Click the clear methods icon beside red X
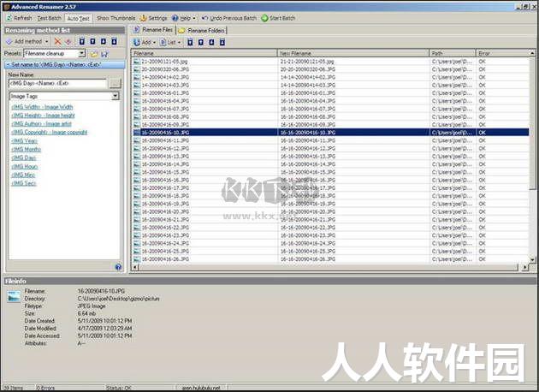The height and width of the screenshot is (392, 539). click(68, 42)
